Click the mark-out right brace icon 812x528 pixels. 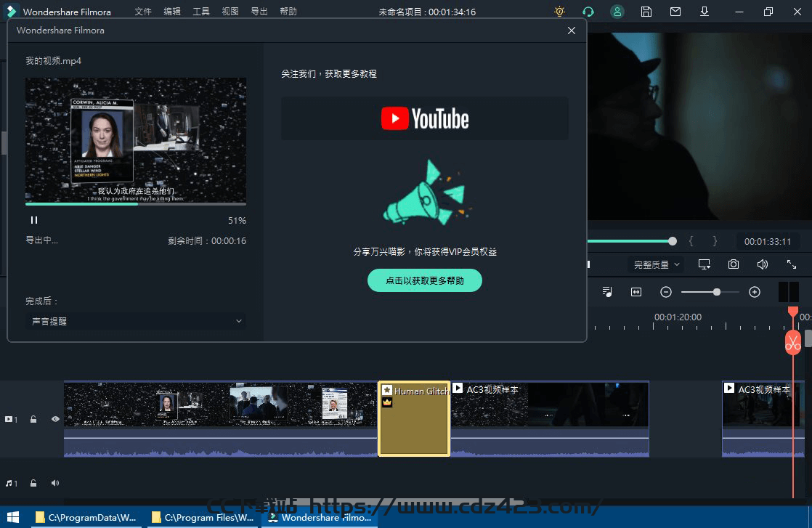click(x=715, y=241)
